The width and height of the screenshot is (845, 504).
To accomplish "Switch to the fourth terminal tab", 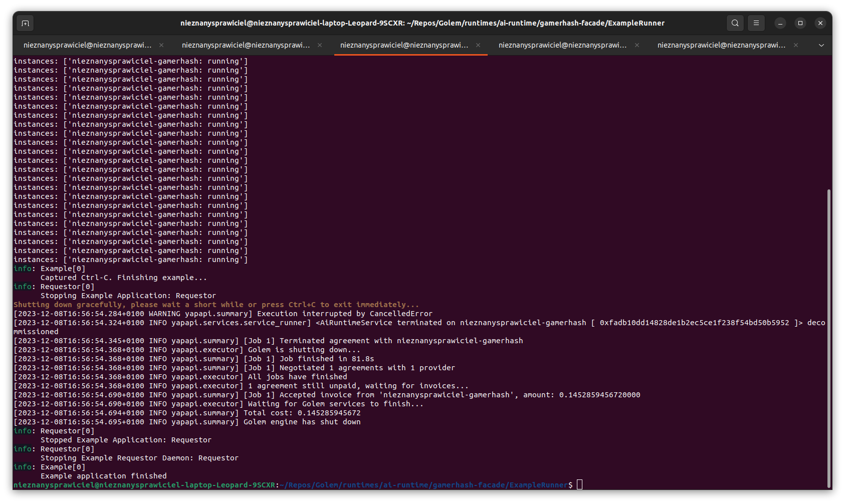I will coord(562,45).
